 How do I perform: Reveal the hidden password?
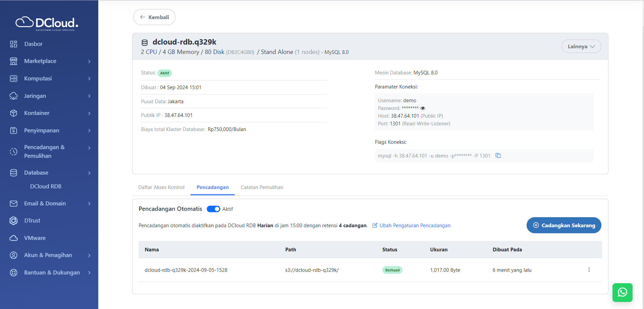point(423,108)
